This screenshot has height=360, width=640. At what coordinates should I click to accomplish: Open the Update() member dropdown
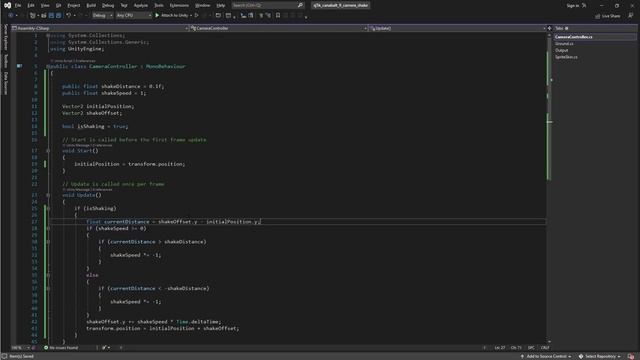tap(458, 28)
